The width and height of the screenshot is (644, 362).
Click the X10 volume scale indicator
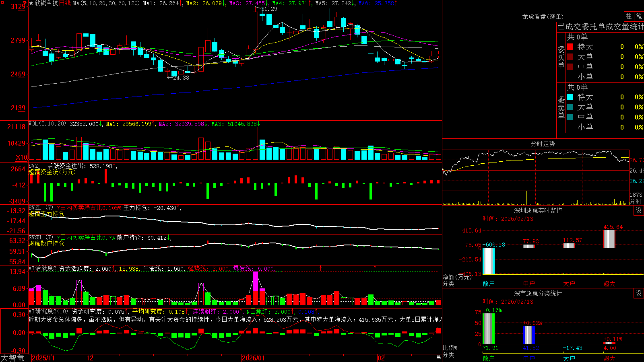[21, 157]
